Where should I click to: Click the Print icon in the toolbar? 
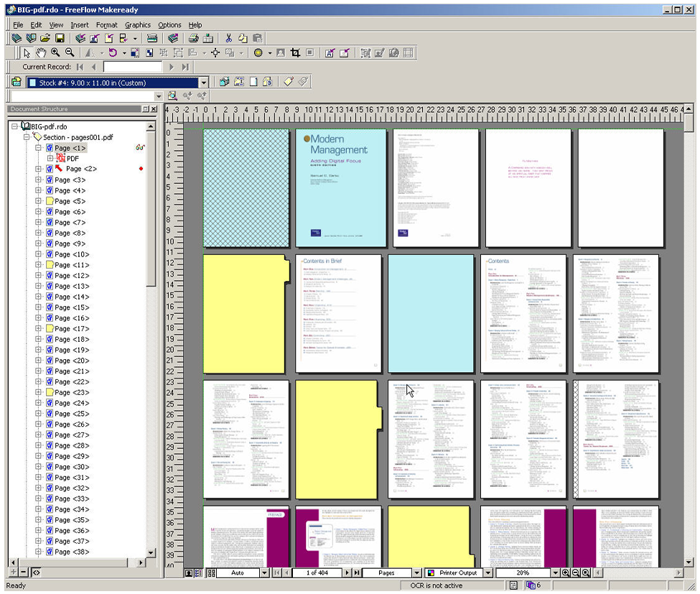tap(193, 38)
